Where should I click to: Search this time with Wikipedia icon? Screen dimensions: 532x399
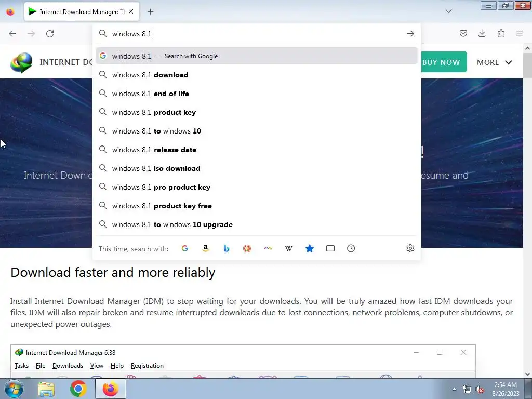tap(289, 248)
